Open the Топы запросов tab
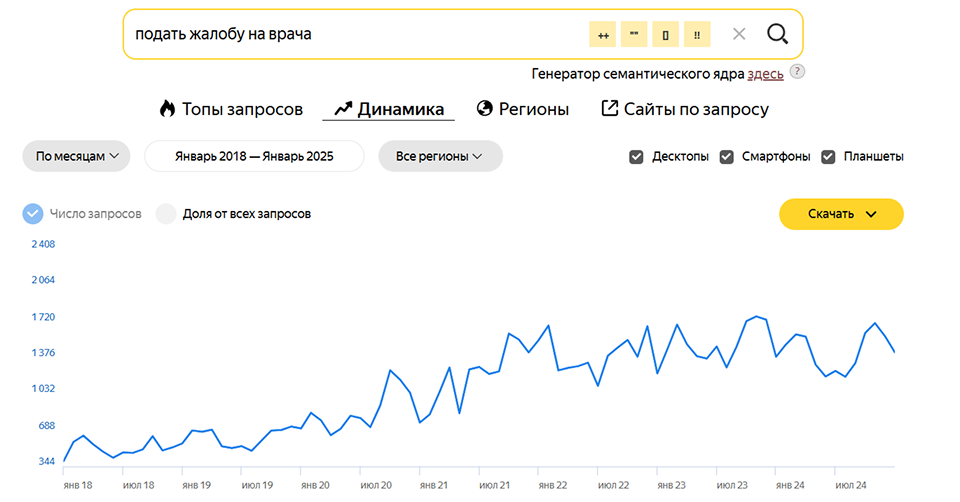Viewport: 960px width, 502px height. pyautogui.click(x=230, y=109)
